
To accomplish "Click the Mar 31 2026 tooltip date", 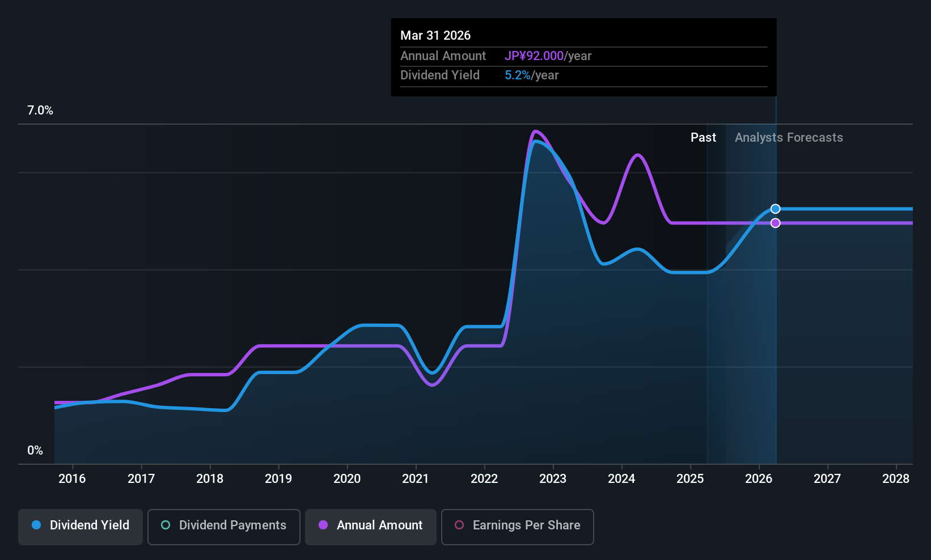I will click(x=435, y=36).
